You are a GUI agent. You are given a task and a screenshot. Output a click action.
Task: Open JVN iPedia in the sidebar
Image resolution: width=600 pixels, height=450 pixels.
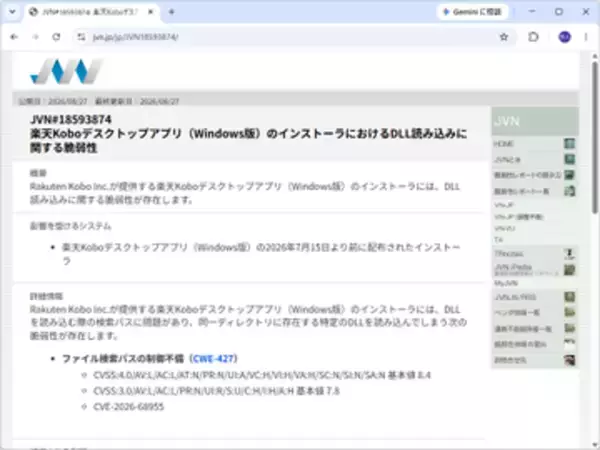(x=513, y=267)
